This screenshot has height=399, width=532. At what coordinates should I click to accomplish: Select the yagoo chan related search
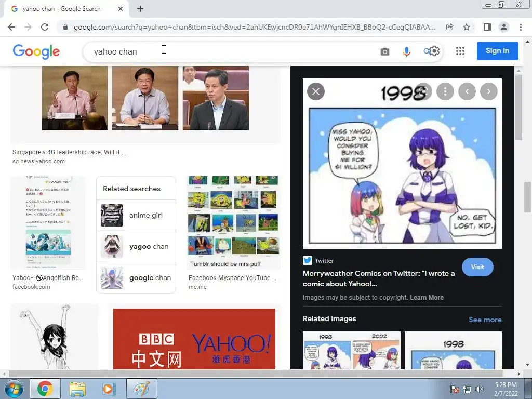coord(136,247)
